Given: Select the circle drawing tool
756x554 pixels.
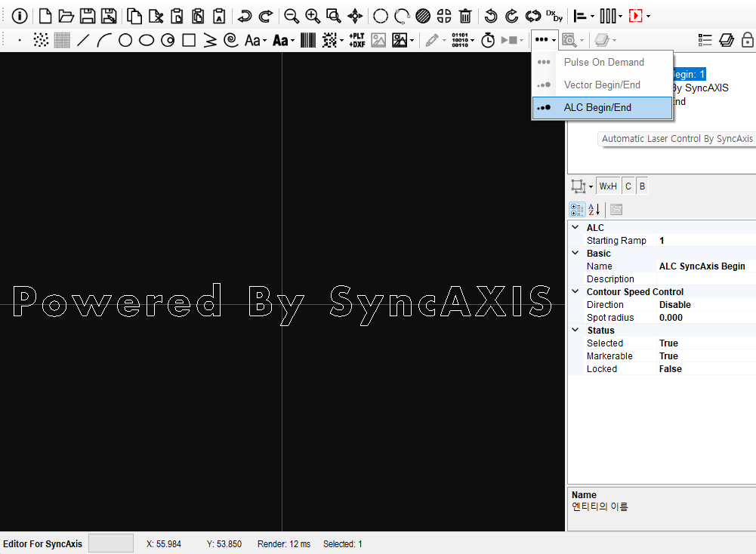Looking at the screenshot, I should (125, 40).
